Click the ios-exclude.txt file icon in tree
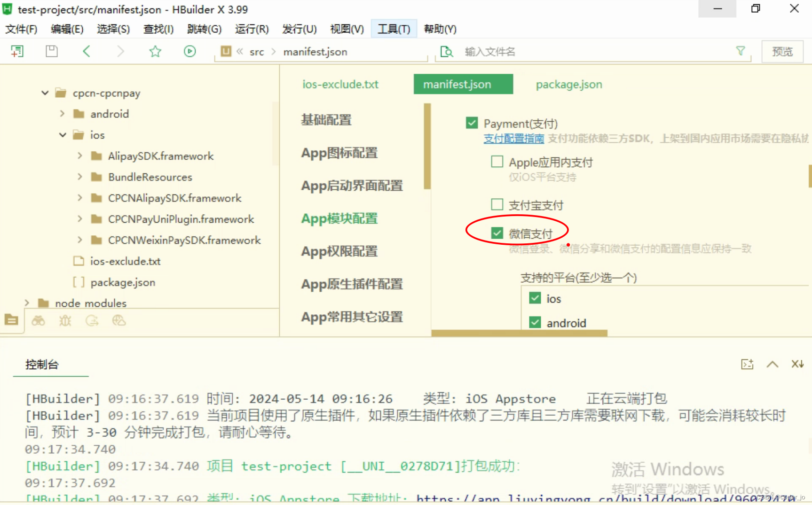812x505 pixels. (79, 261)
